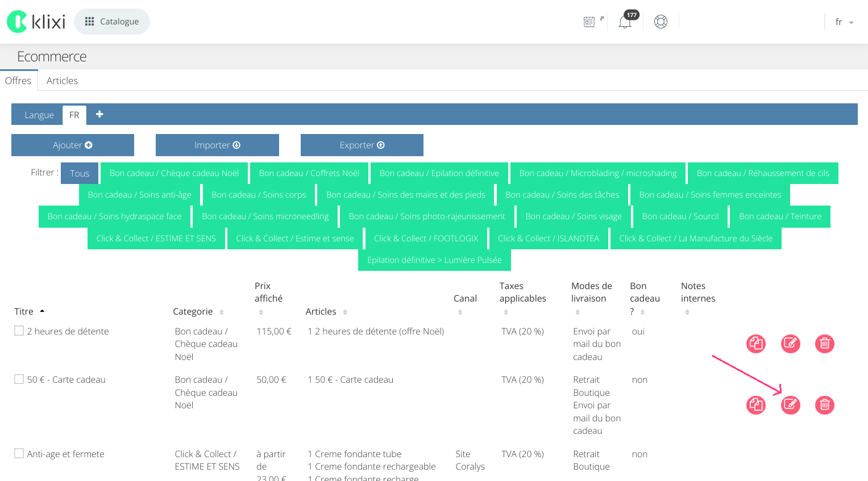Sort table by Articles column
Image resolution: width=868 pixels, height=481 pixels.
tap(326, 311)
